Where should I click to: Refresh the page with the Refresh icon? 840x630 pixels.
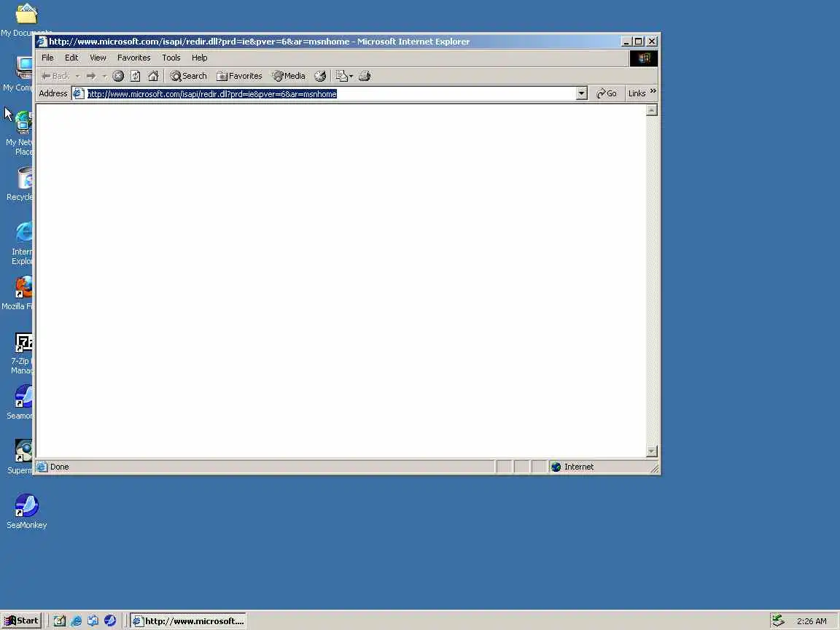point(136,76)
